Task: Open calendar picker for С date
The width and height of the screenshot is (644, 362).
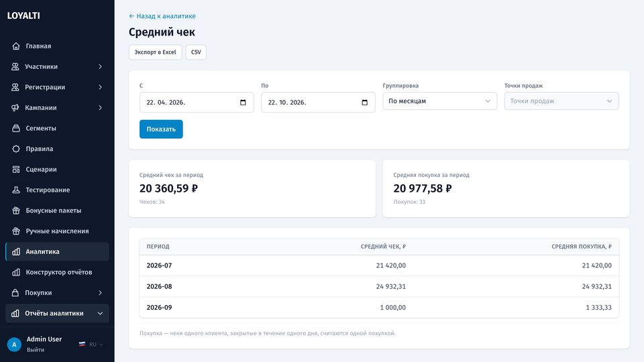Action: point(243,102)
